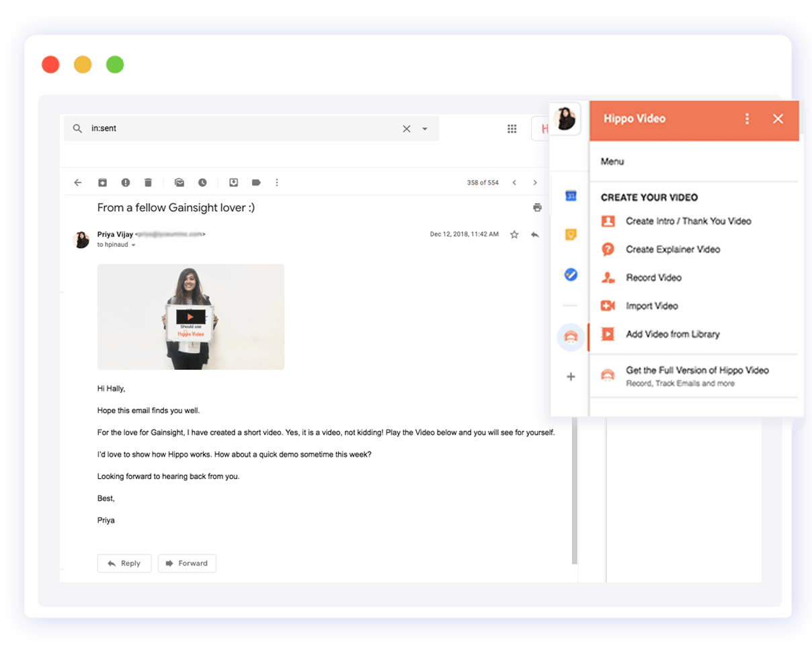Screen dimensions: 812x645
Task: Click the Move to icon
Action: point(233,182)
